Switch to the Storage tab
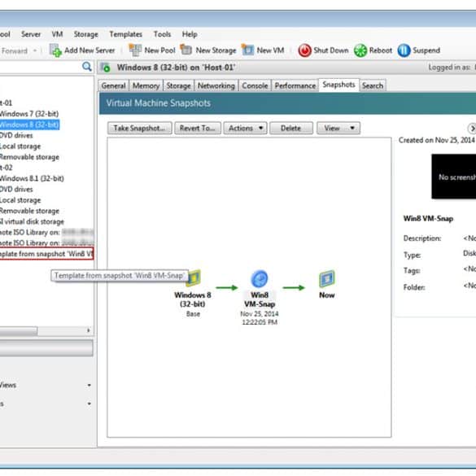The image size is (476, 476). point(178,85)
